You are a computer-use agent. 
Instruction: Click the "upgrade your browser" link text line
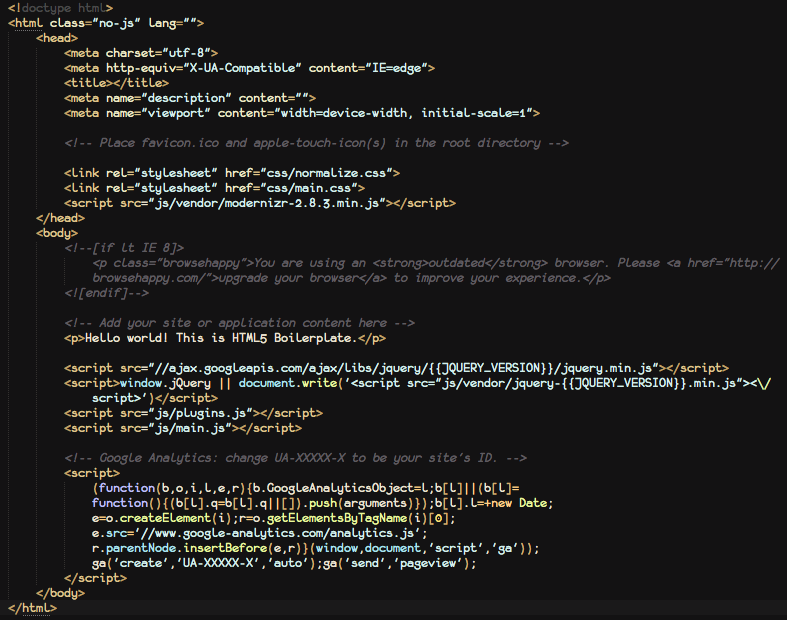(351, 278)
